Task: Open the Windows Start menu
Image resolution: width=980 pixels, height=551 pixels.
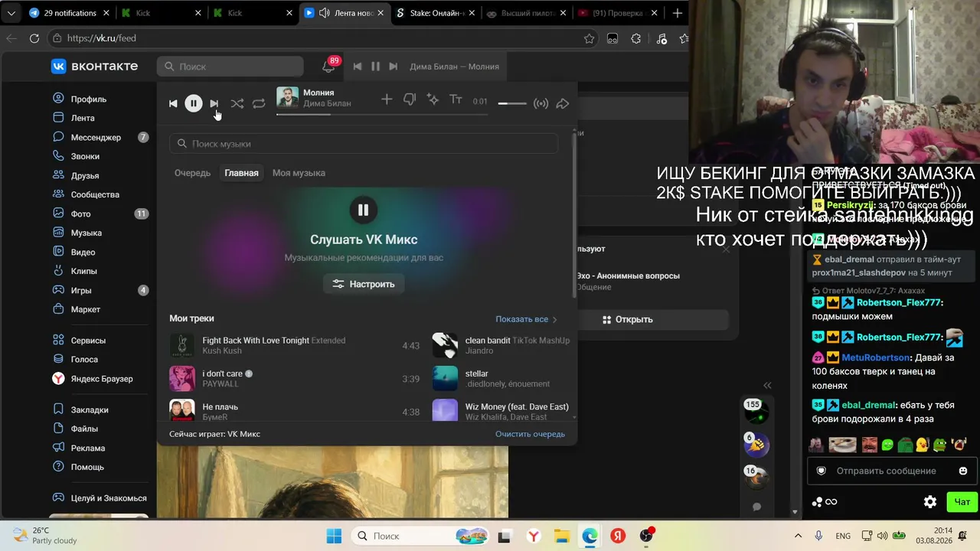Action: (334, 536)
